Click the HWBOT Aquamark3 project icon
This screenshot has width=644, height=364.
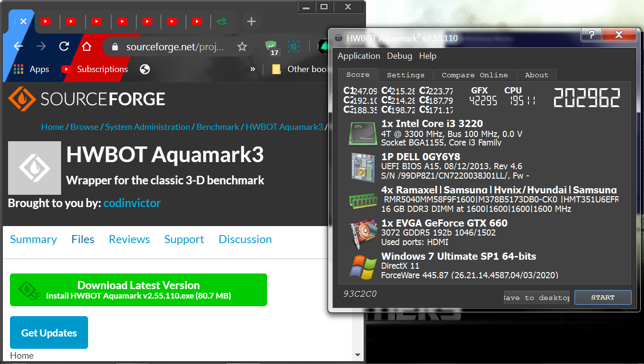[35, 168]
